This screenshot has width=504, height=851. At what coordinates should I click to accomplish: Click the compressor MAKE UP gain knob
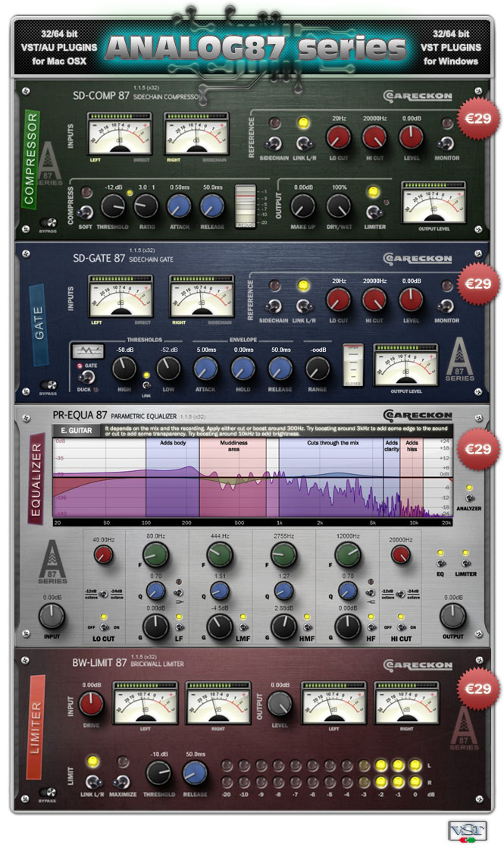[302, 206]
